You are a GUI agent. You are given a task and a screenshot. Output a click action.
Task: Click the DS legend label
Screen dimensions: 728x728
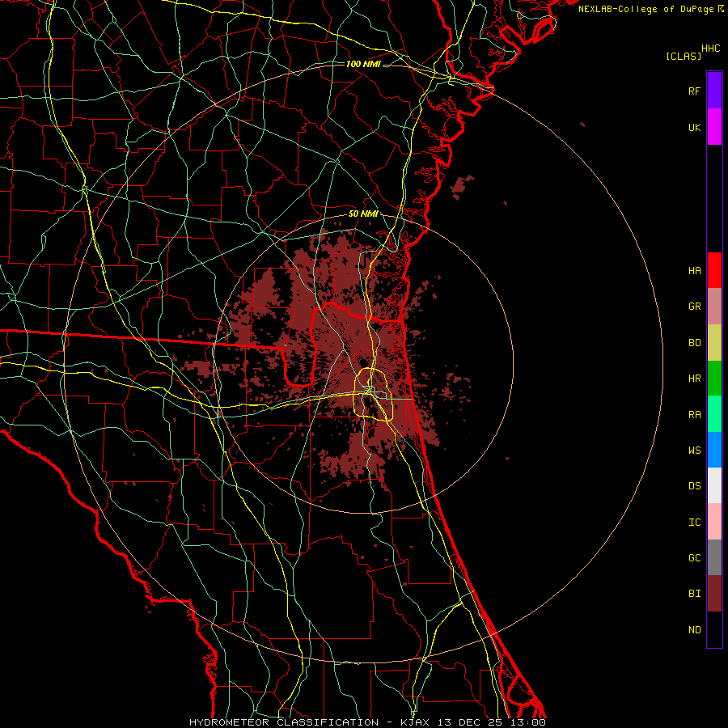click(x=694, y=486)
